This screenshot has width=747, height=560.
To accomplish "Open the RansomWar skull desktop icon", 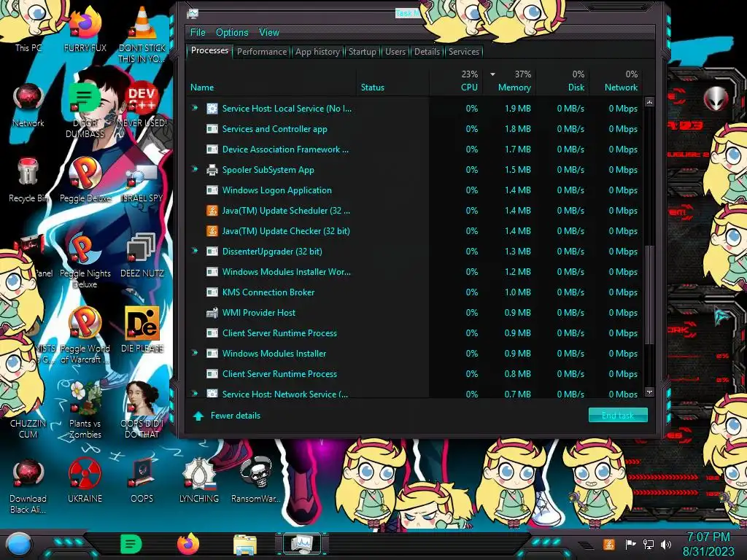I will pyautogui.click(x=256, y=481).
